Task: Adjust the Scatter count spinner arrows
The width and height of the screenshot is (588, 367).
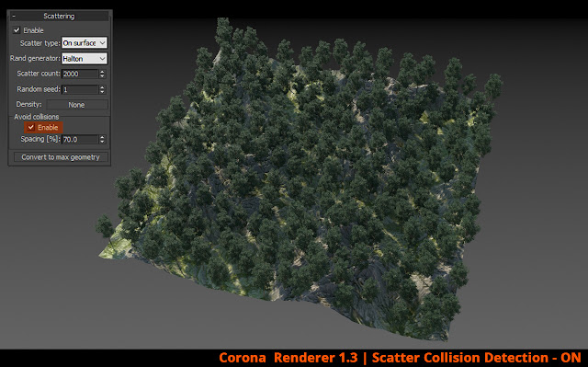Action: 102,74
